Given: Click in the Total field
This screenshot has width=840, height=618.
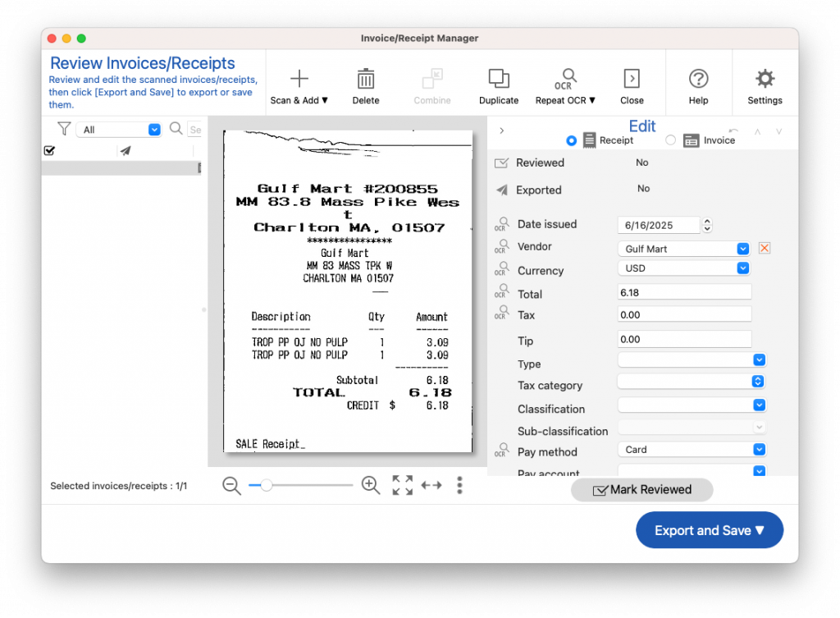Looking at the screenshot, I should pos(685,293).
